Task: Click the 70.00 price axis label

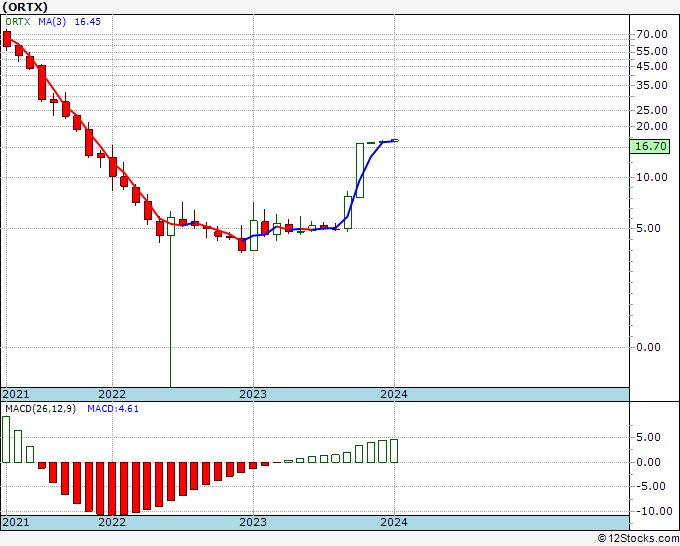Action: click(x=652, y=34)
